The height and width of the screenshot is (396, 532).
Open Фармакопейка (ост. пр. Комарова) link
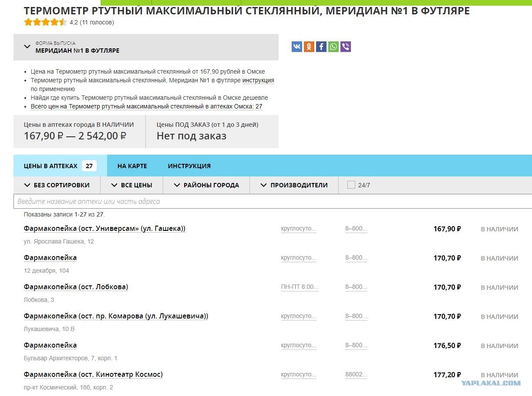point(116,316)
